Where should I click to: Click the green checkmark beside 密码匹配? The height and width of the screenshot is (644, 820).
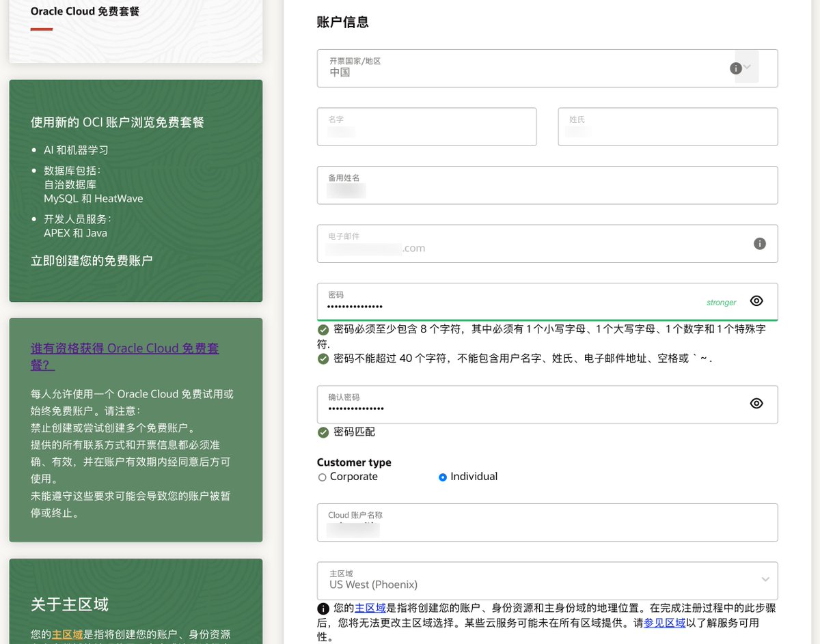click(x=323, y=432)
